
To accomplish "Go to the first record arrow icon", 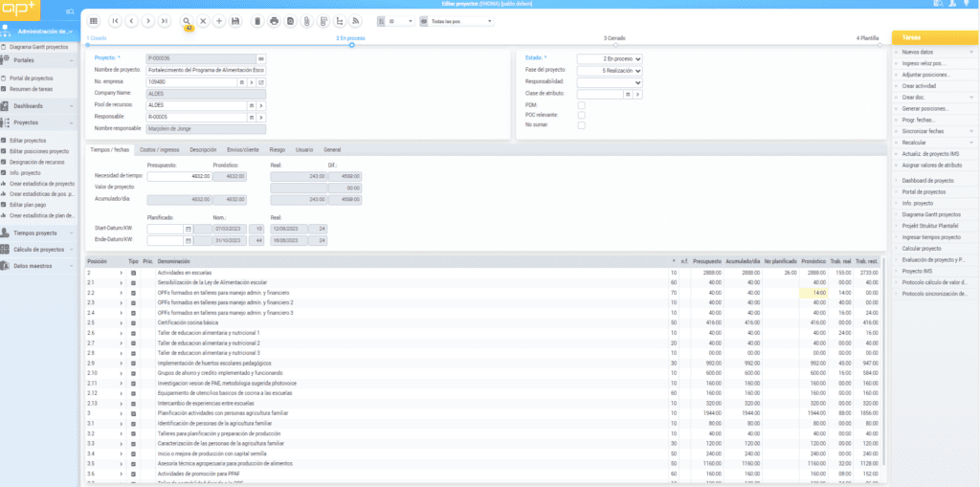I will click(116, 20).
